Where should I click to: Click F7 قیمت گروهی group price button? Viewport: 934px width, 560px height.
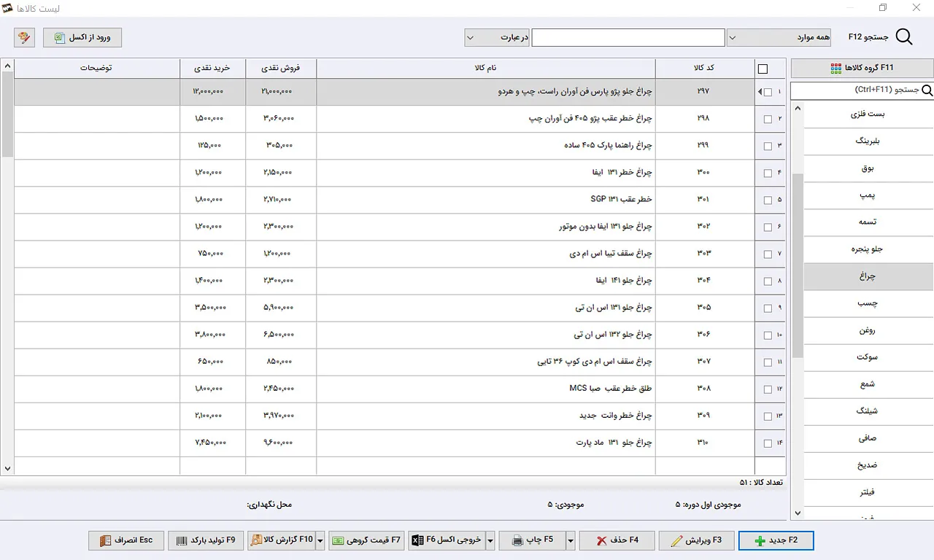(366, 540)
